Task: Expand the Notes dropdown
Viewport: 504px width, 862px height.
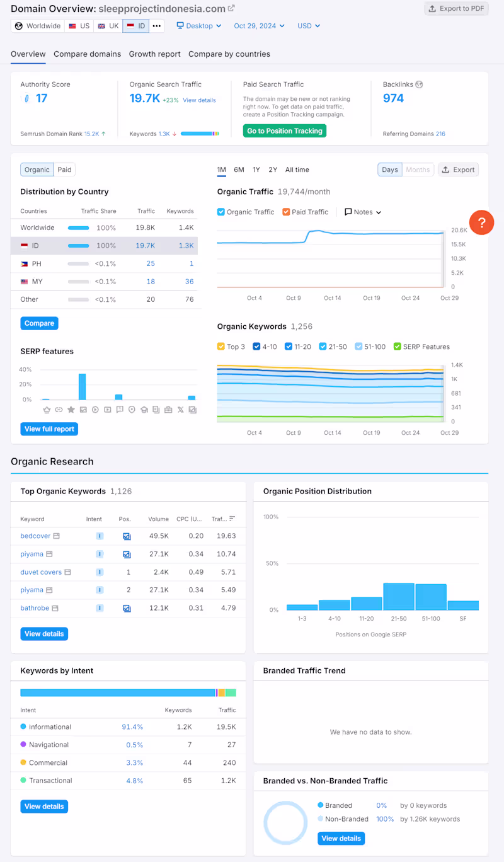Action: (363, 212)
